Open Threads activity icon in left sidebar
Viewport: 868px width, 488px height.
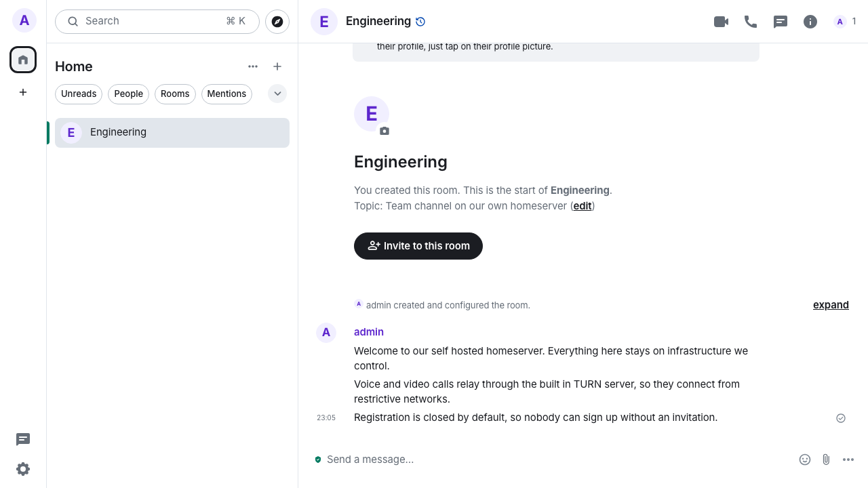click(x=23, y=439)
